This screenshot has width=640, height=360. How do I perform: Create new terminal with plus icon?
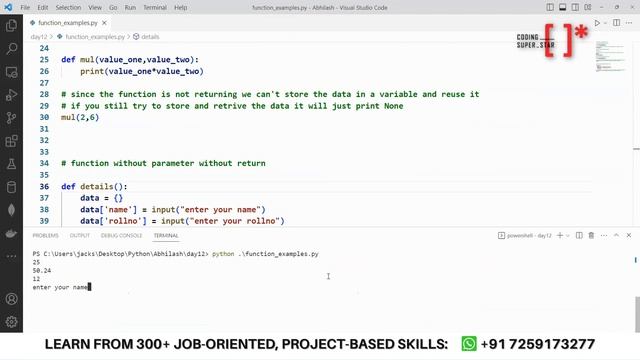pyautogui.click(x=560, y=236)
